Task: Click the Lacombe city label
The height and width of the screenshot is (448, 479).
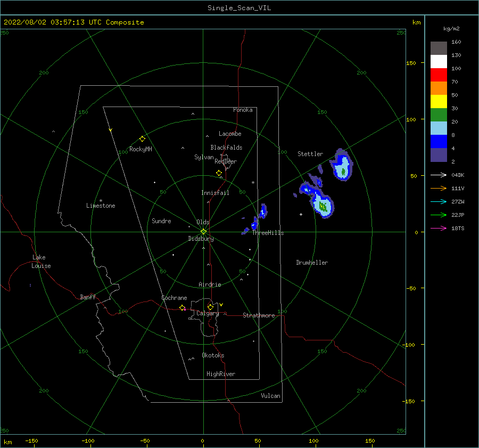Action: tap(230, 134)
